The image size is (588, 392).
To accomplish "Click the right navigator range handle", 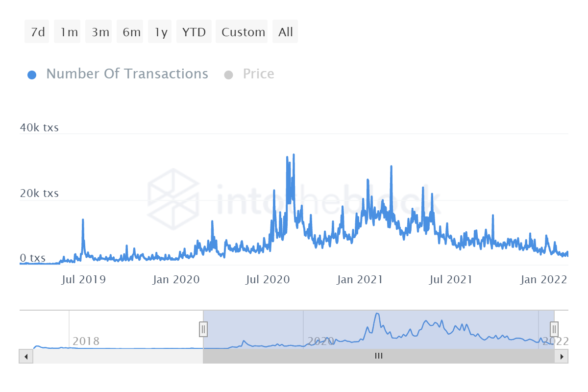I will tap(554, 329).
